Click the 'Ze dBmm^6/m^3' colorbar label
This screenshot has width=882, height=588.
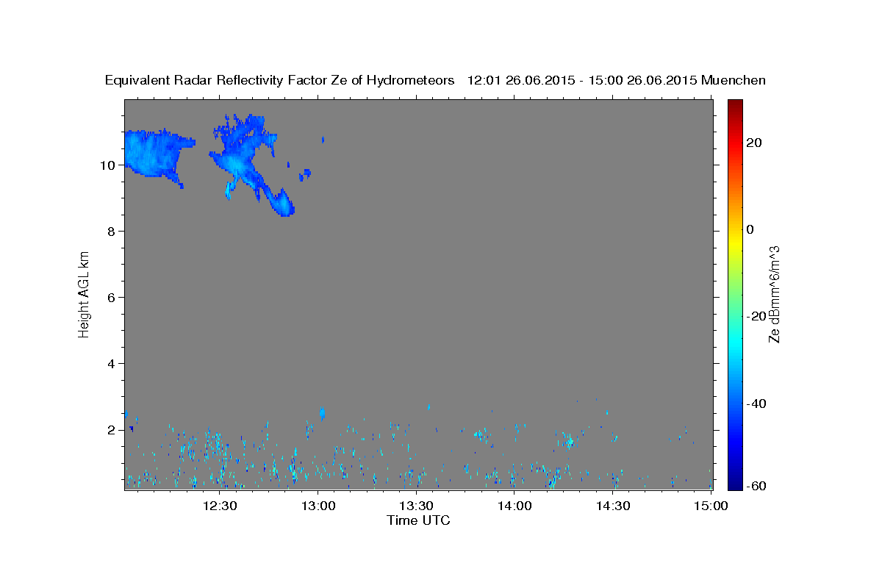point(774,294)
